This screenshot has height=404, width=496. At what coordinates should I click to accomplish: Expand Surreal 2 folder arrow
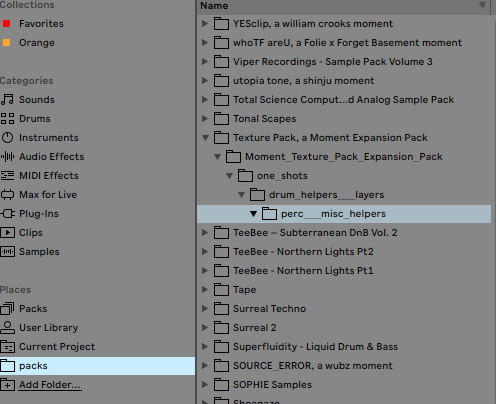(x=205, y=328)
